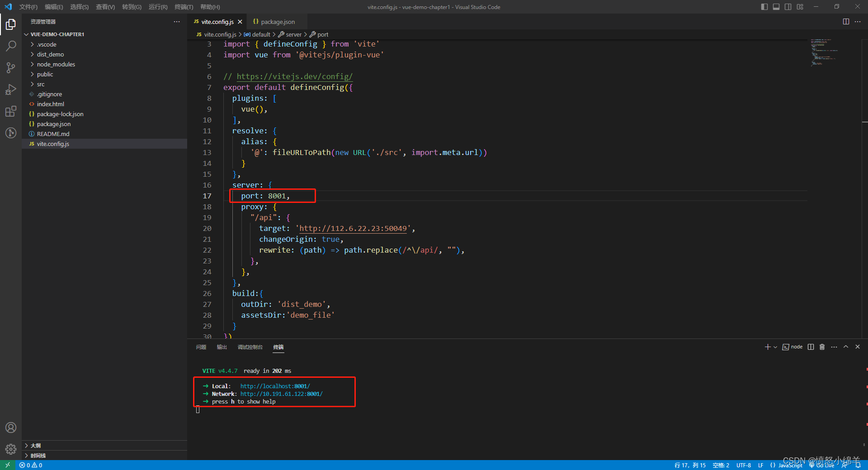Open the terminal launch profile dropdown arrow
The image size is (868, 470).
(775, 347)
